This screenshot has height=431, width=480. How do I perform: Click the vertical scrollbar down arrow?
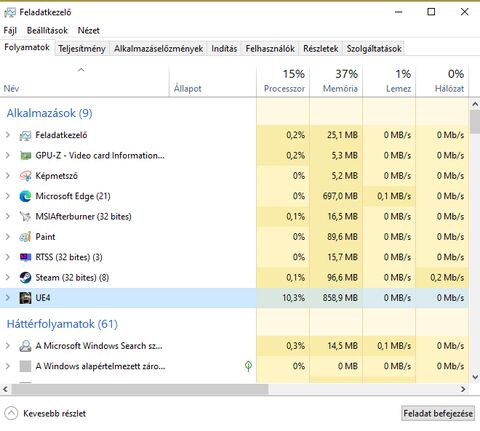(x=475, y=377)
